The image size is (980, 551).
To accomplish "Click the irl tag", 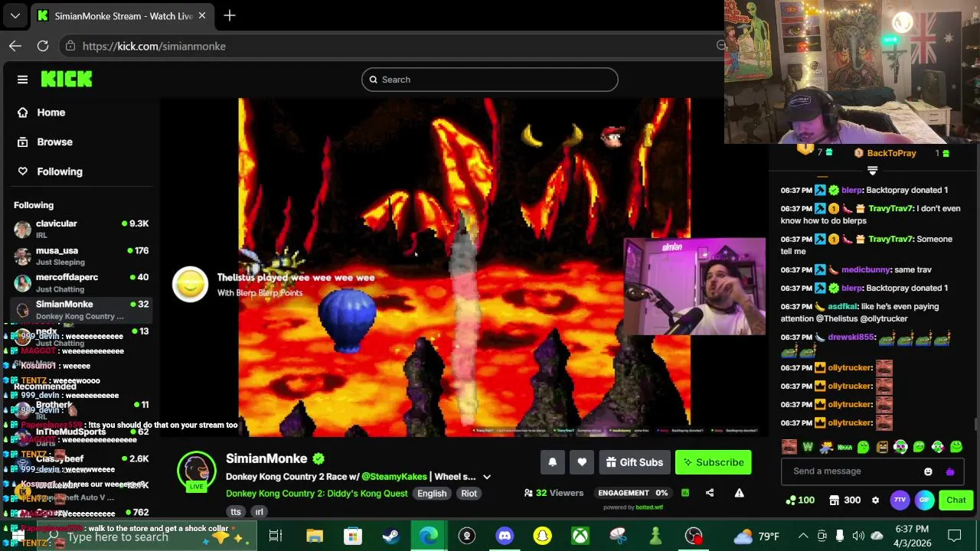I will (259, 512).
